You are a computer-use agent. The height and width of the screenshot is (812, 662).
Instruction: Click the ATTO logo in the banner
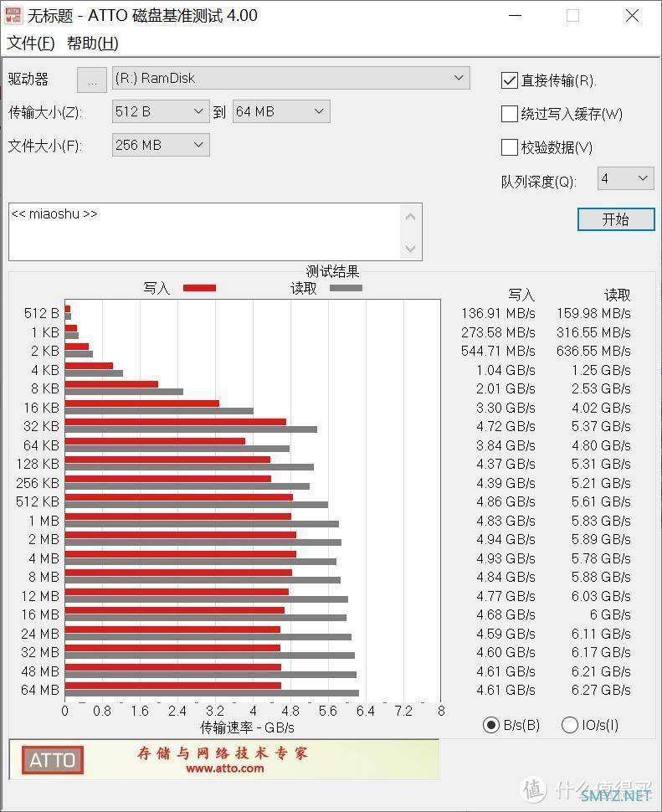click(x=53, y=760)
